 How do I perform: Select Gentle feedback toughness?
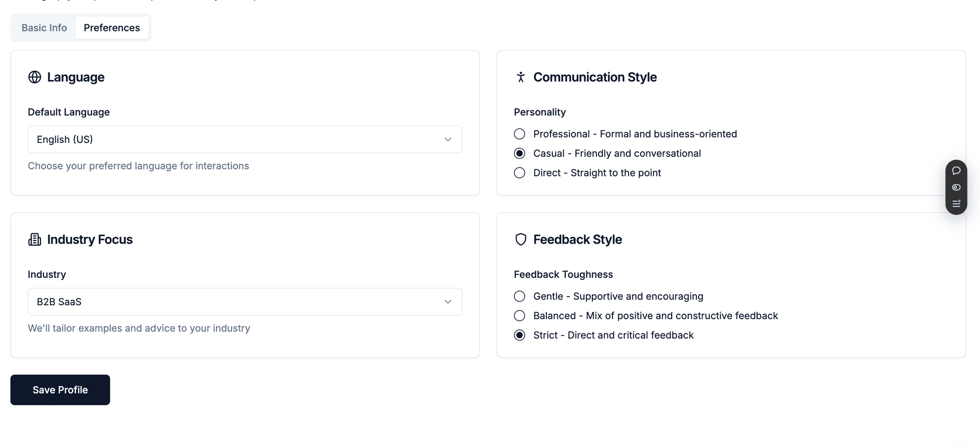pos(519,296)
